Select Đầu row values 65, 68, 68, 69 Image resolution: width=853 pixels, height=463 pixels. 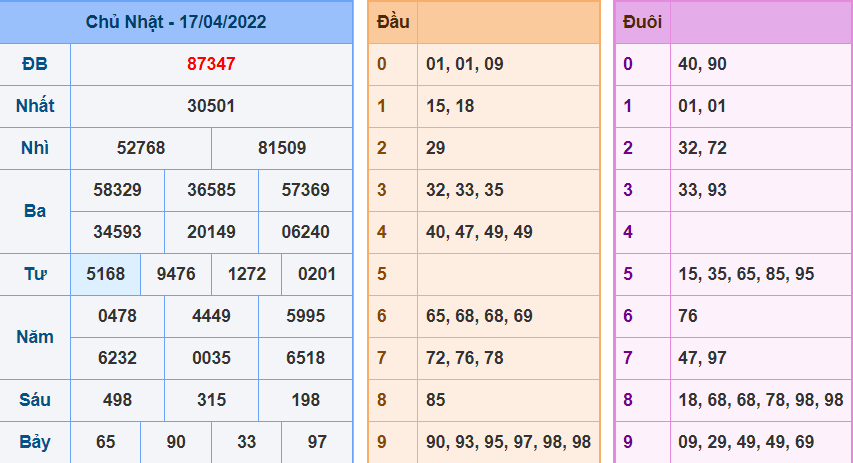tap(479, 316)
